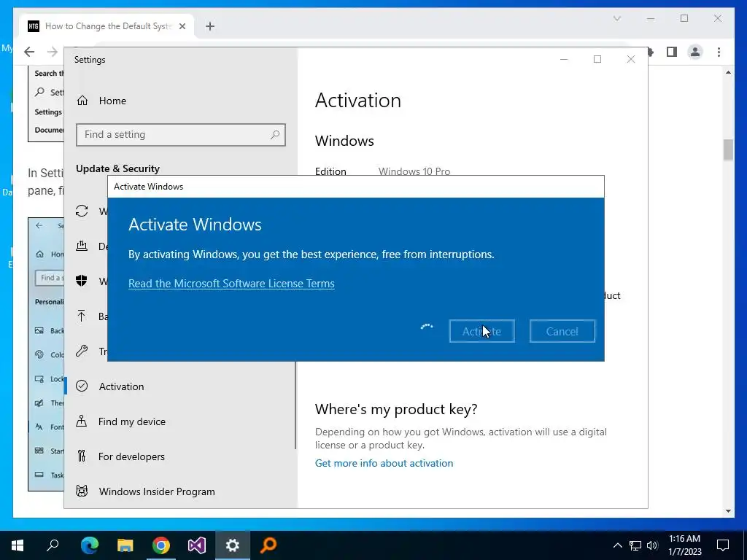This screenshot has width=747, height=560.
Task: Click the Activate button in the dialog
Action: [x=481, y=331]
